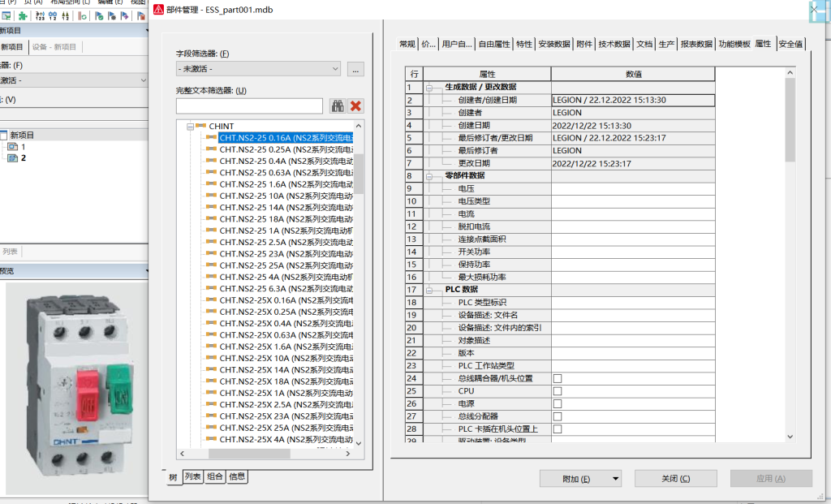Viewport: 831px width, 504px height.
Task: Click page 1 icon in project tree
Action: pyautogui.click(x=13, y=146)
